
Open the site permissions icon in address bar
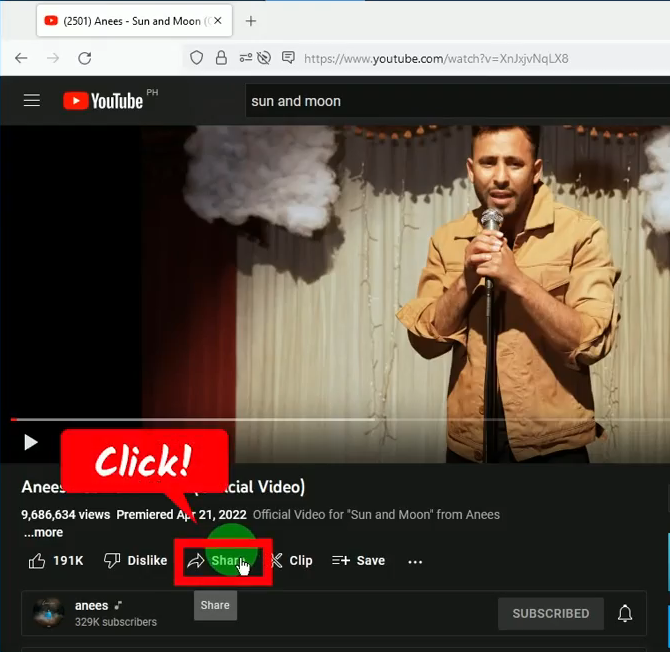pos(246,58)
